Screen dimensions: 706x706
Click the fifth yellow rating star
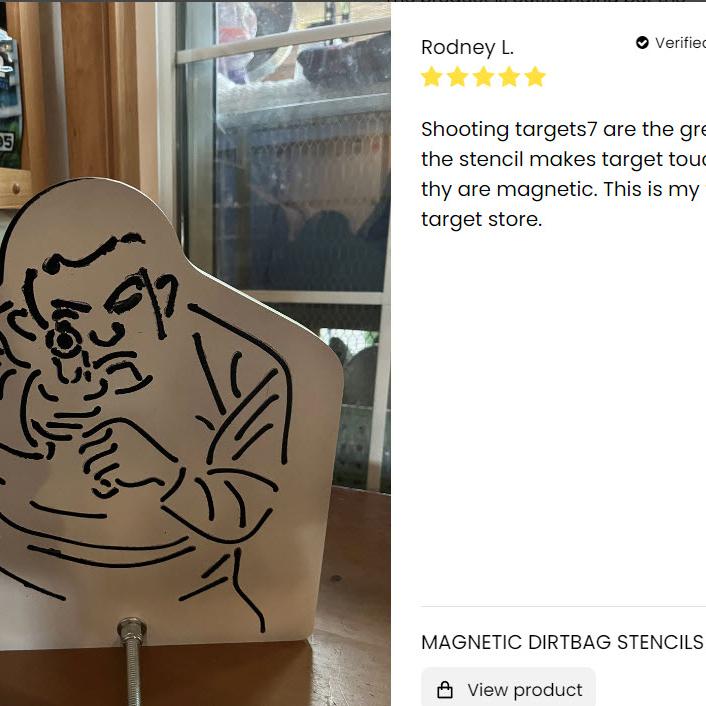(x=535, y=77)
